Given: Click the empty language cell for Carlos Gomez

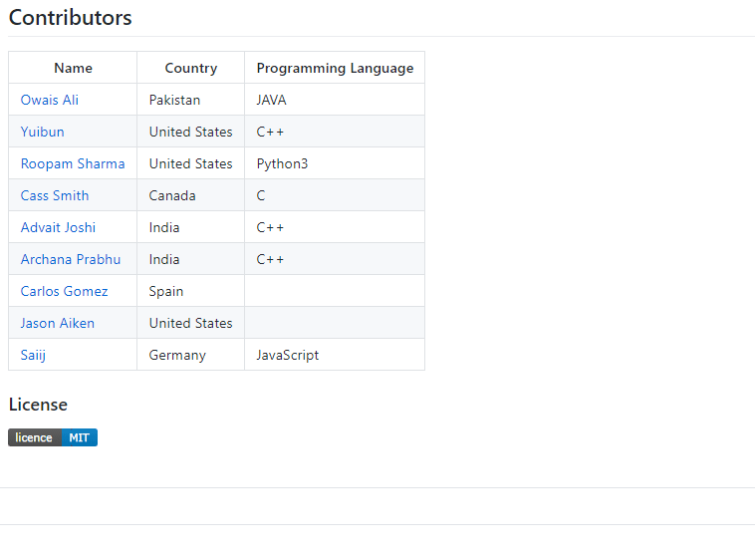Looking at the screenshot, I should [335, 291].
